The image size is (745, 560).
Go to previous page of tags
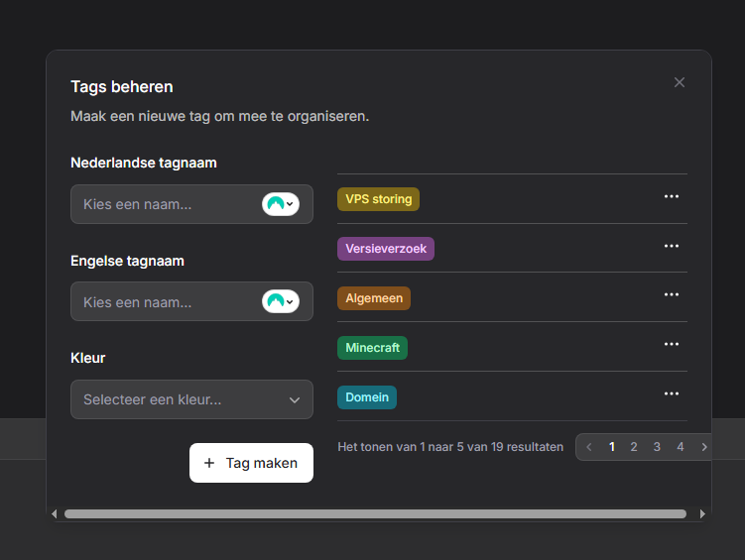589,447
